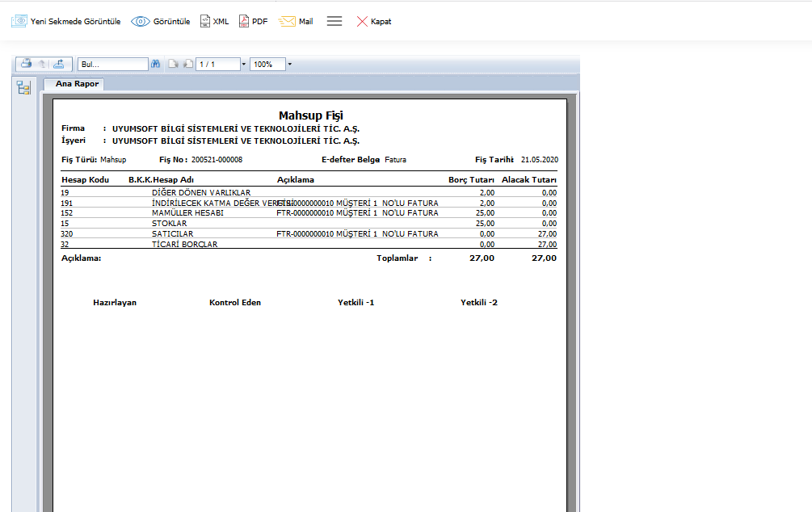Click Yeni Sekmede Görüntüle button
Screen dimensions: 812x512
65,22
